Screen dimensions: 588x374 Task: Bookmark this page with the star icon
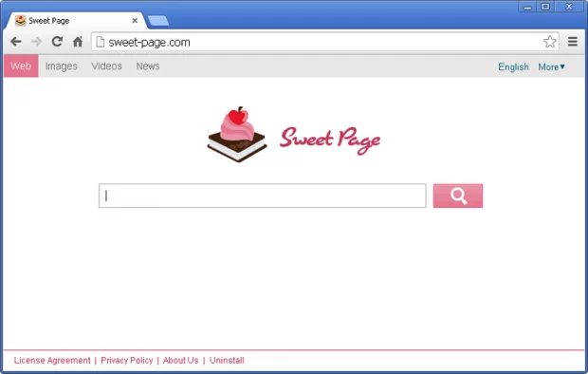[550, 42]
